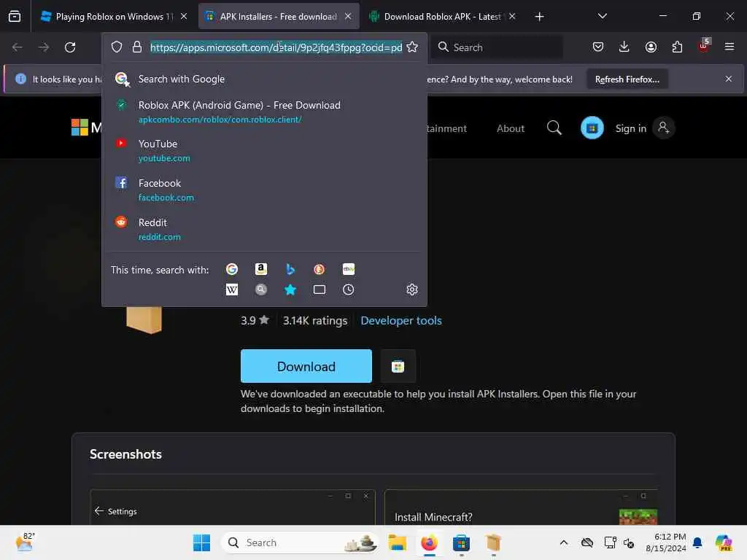
Task: Open the Windows Start menu
Action: [x=201, y=542]
